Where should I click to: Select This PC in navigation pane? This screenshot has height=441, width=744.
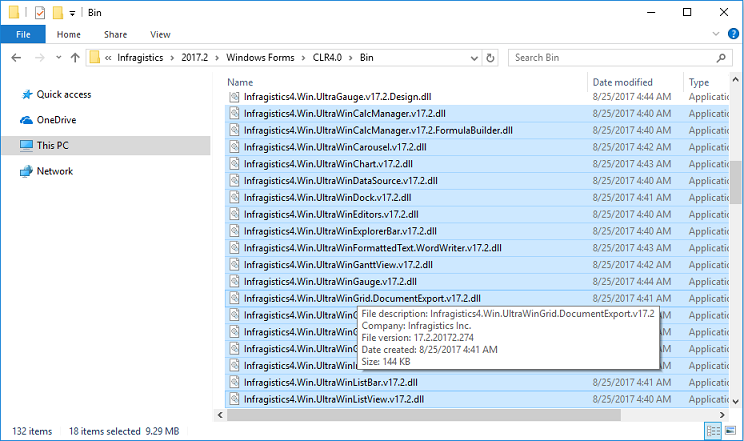52,146
